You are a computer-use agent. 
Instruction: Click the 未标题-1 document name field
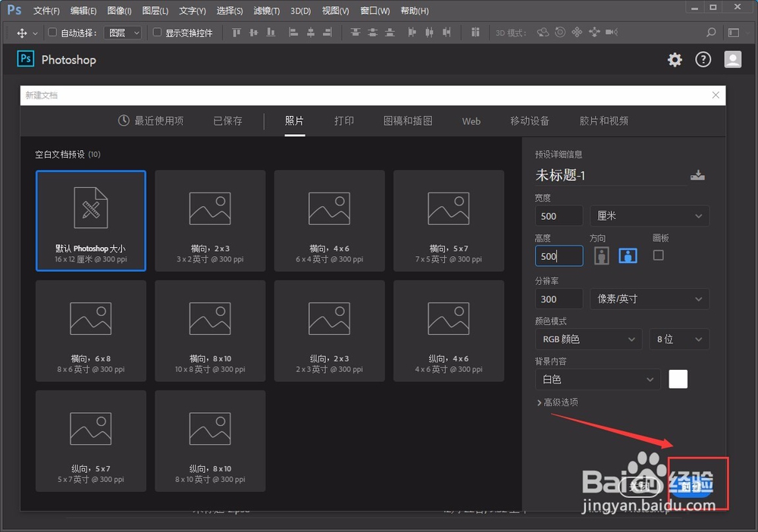610,175
